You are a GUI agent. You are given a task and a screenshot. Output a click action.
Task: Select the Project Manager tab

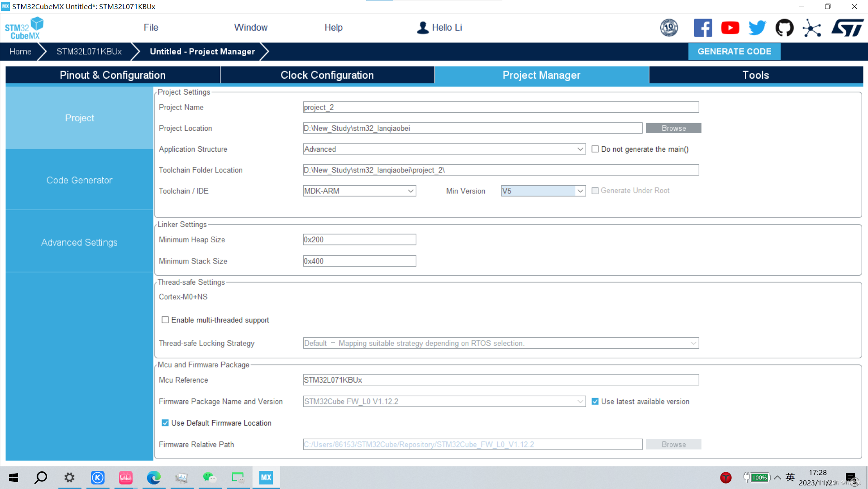click(x=541, y=75)
